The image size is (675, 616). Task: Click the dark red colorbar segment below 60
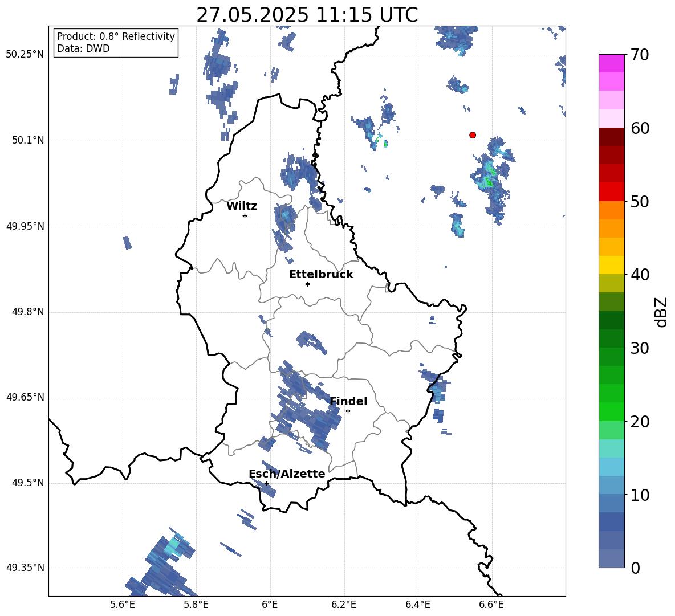pos(612,137)
